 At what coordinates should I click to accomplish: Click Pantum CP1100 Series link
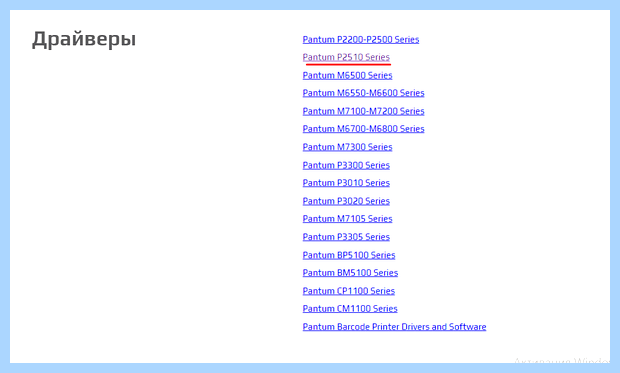348,291
